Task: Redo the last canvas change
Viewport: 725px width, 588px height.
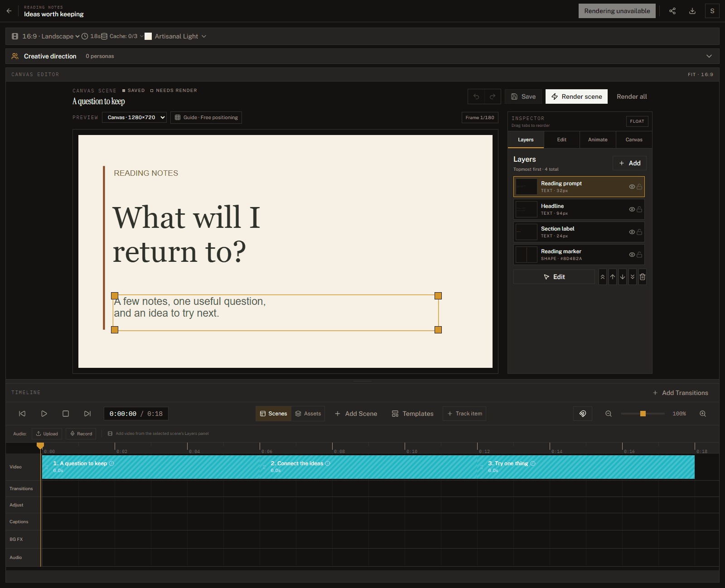Action: point(493,96)
